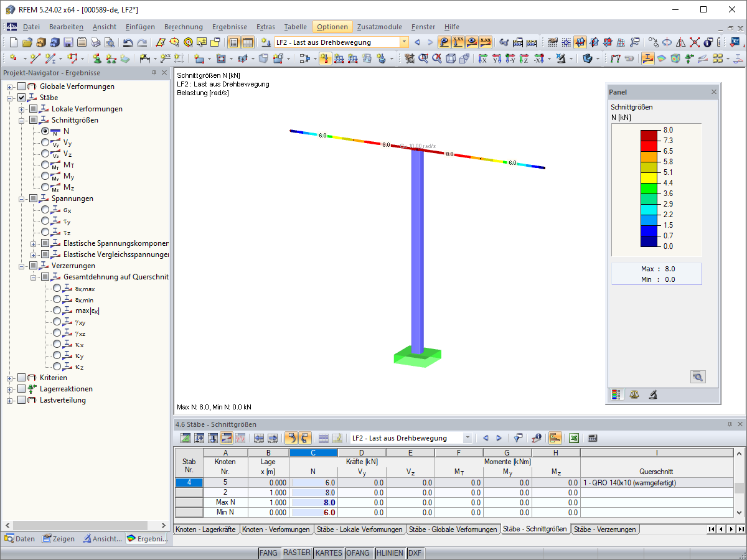The width and height of the screenshot is (747, 560).
Task: Toggle the Project Navigator display icon
Action: pos(233,42)
